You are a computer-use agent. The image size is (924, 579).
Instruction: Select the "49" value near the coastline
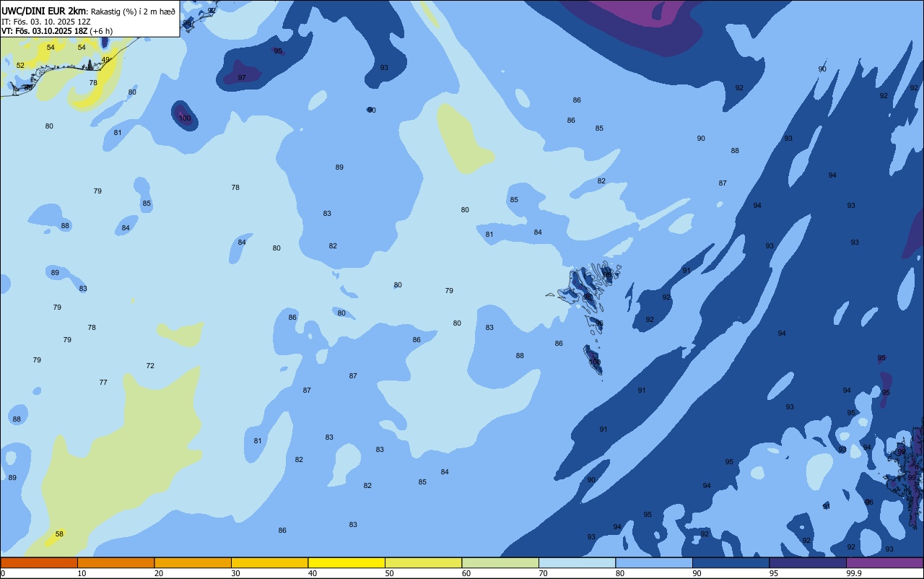pos(106,60)
